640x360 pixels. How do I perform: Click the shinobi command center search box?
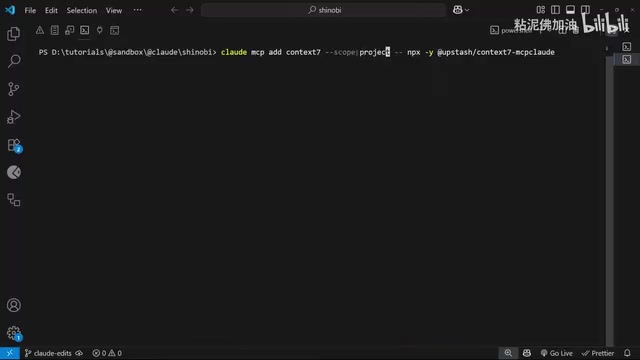[324, 10]
